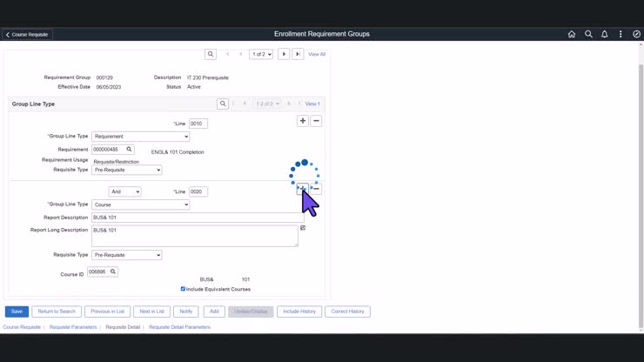This screenshot has height=362, width=644.
Task: Switch to Requisite Parameters tab link
Action: point(73,327)
